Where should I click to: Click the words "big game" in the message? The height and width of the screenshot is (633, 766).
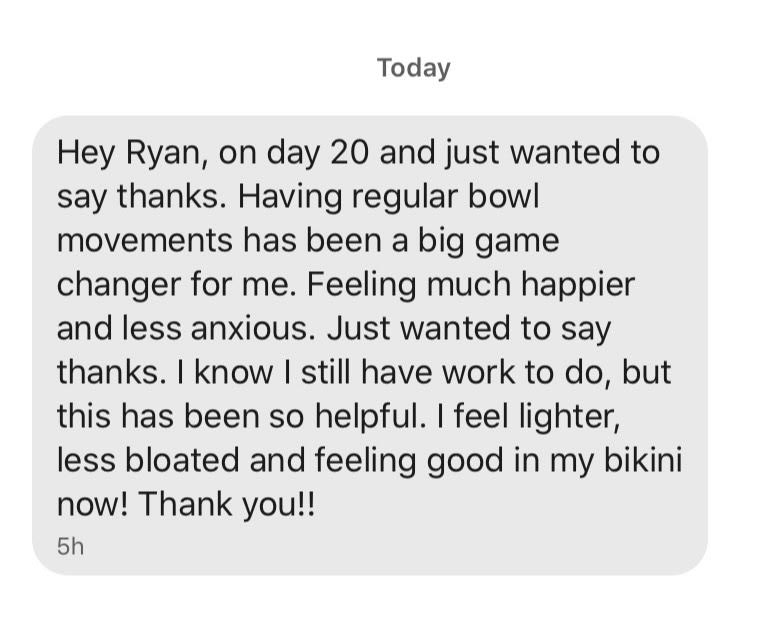[488, 241]
